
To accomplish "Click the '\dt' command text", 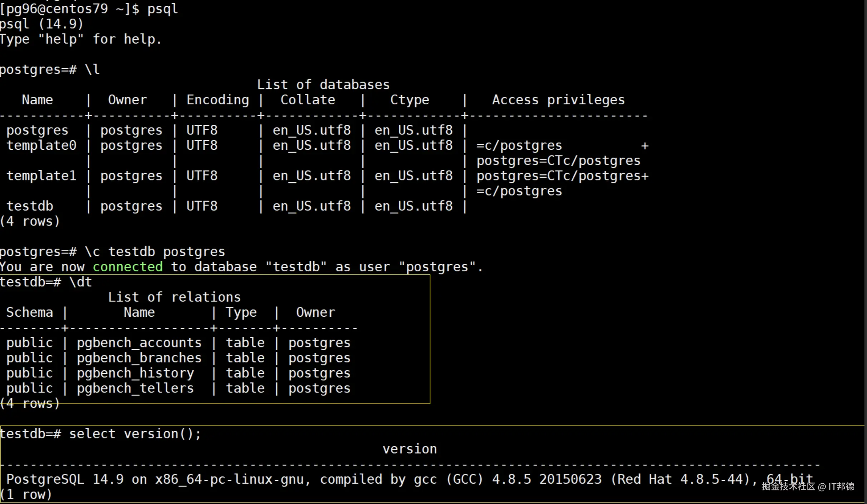I will click(x=80, y=282).
